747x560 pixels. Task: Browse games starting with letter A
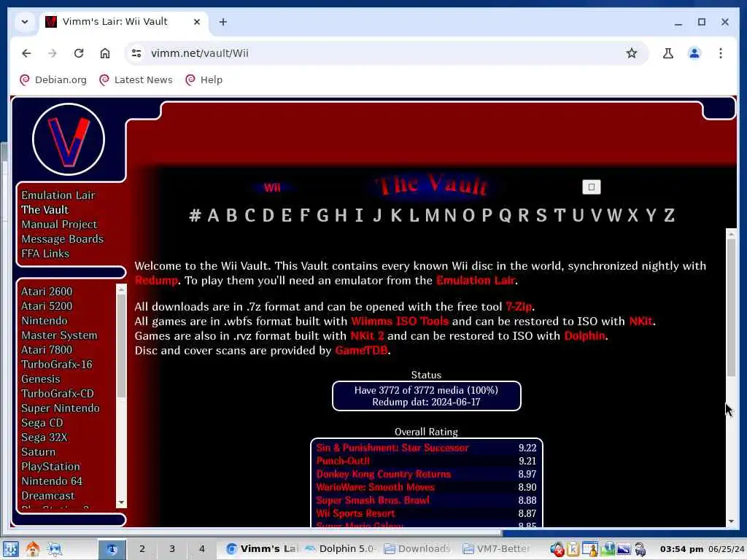pyautogui.click(x=214, y=215)
